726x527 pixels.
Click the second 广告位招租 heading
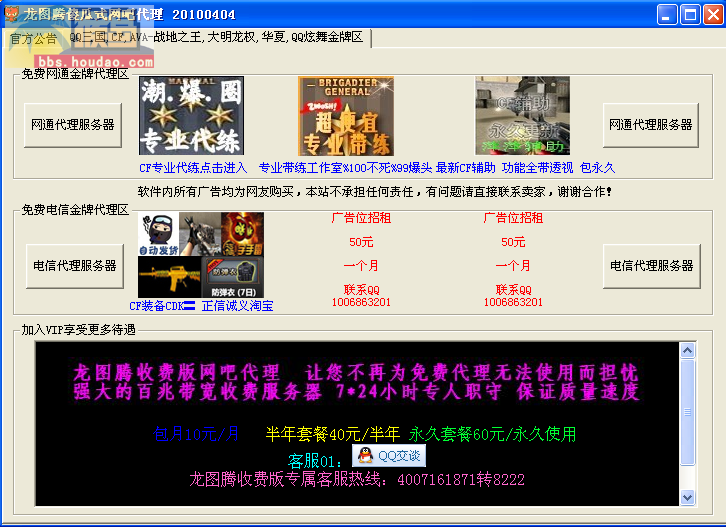click(x=513, y=218)
